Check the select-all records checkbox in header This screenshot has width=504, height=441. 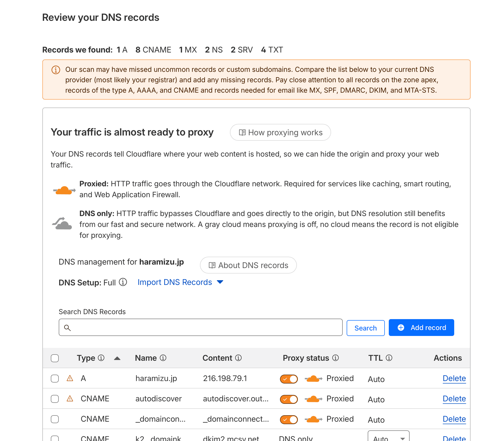[55, 358]
